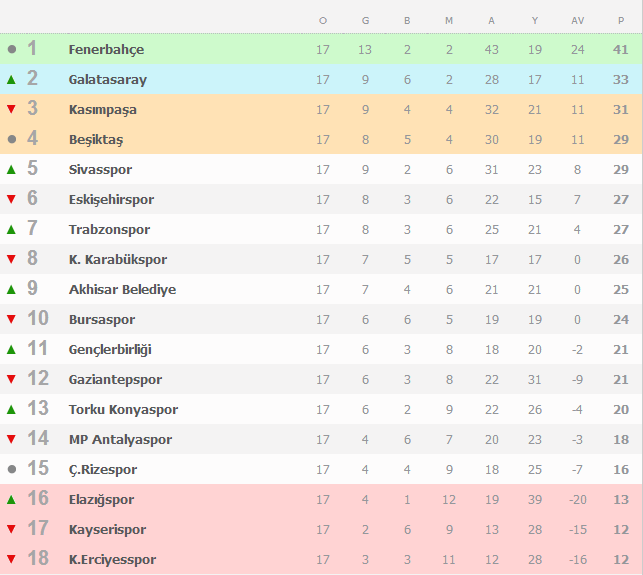Click the green up arrow beside Sivasspor
This screenshot has height=575, width=643.
pos(11,169)
